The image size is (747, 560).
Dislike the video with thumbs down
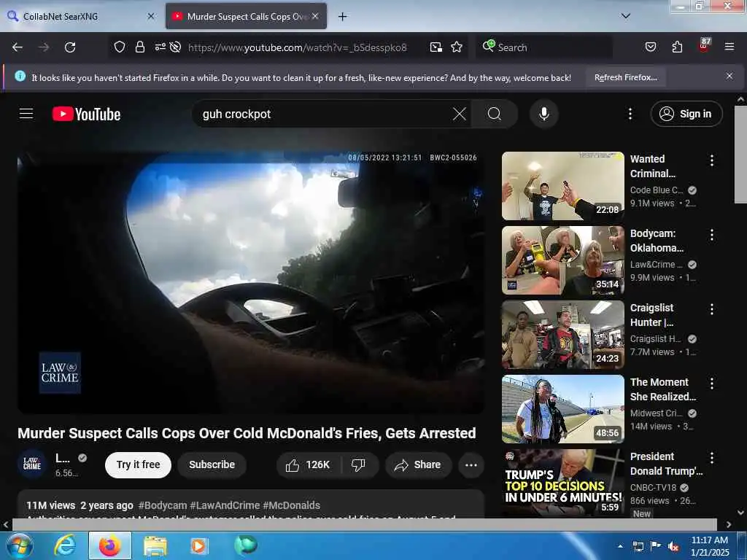(359, 464)
